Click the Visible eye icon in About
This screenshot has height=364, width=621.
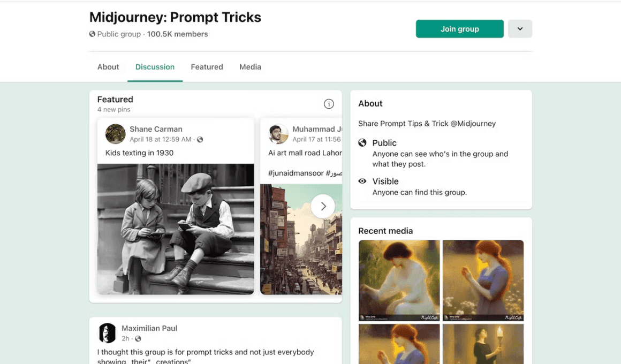click(x=362, y=181)
